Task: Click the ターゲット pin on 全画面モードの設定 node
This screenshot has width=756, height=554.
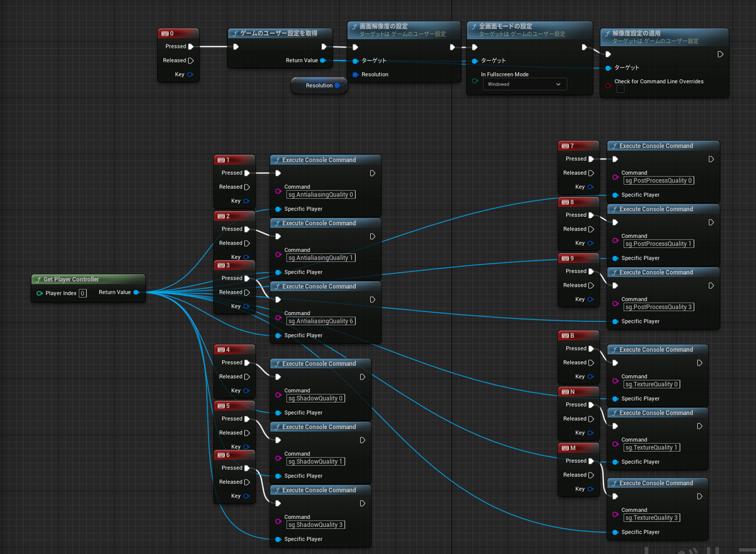Action: (475, 61)
